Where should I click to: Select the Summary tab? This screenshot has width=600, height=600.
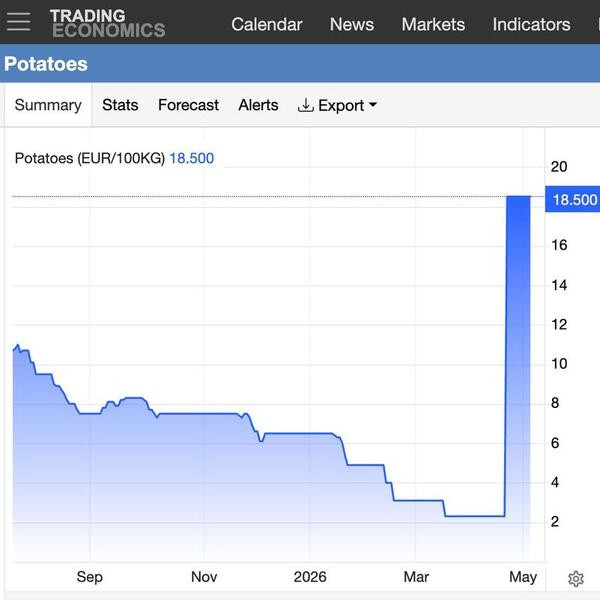coord(48,105)
